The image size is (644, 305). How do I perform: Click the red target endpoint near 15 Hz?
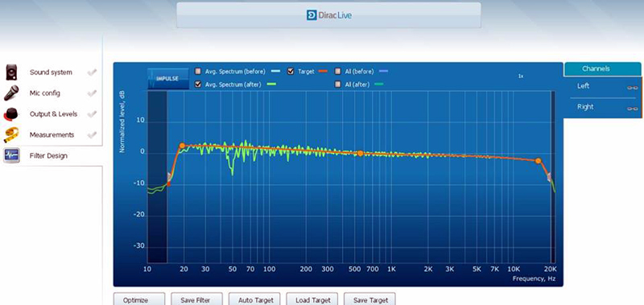(168, 184)
